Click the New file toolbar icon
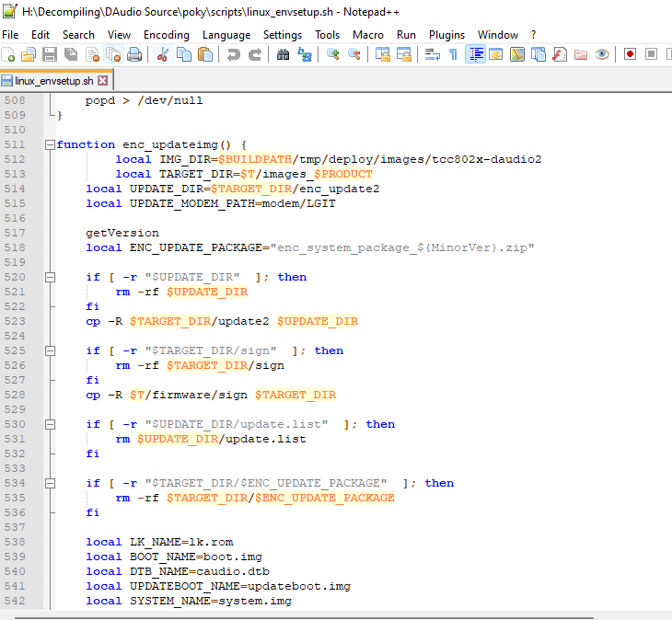 click(x=8, y=55)
